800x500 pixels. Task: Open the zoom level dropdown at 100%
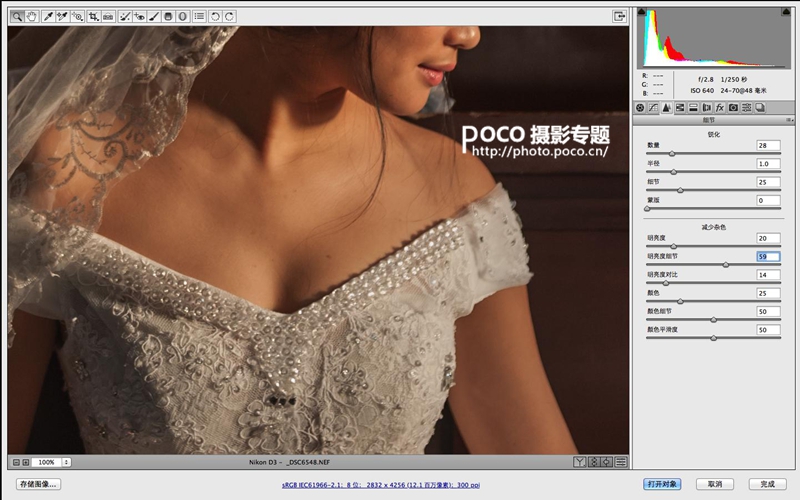click(66, 462)
